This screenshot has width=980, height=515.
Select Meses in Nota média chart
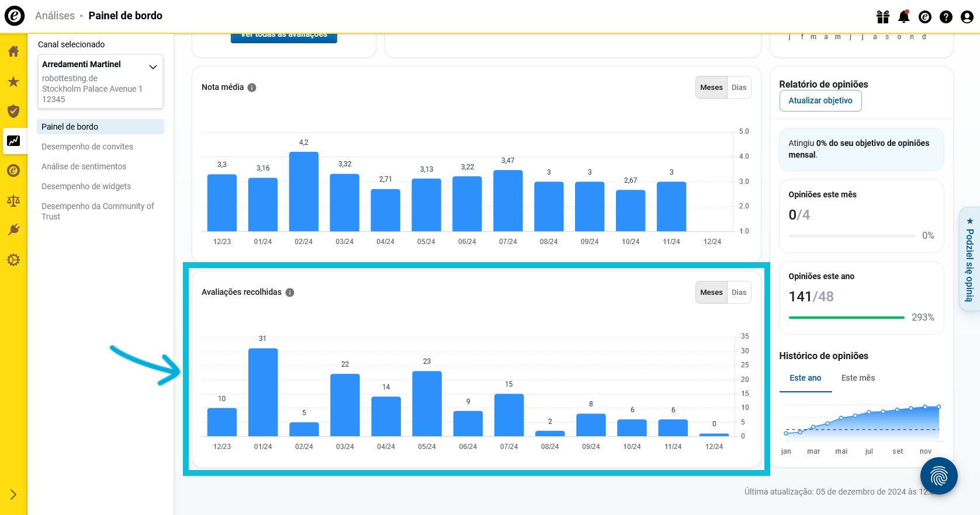[x=711, y=88]
